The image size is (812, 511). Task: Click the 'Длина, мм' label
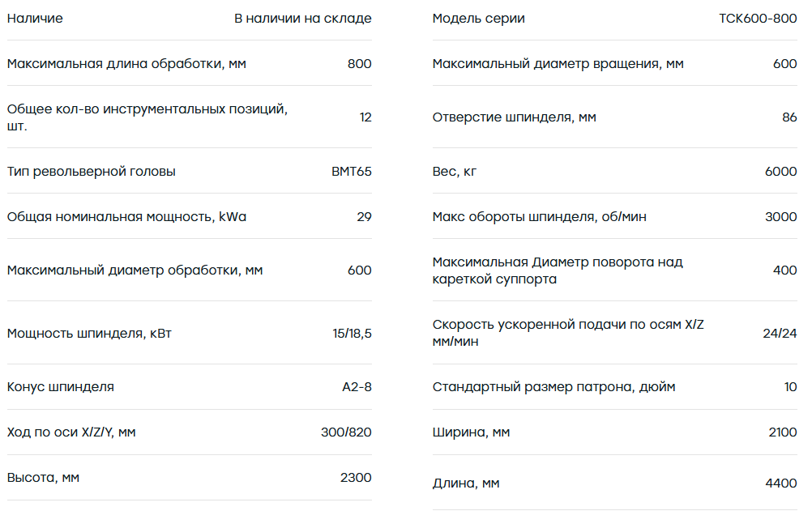pos(466,483)
